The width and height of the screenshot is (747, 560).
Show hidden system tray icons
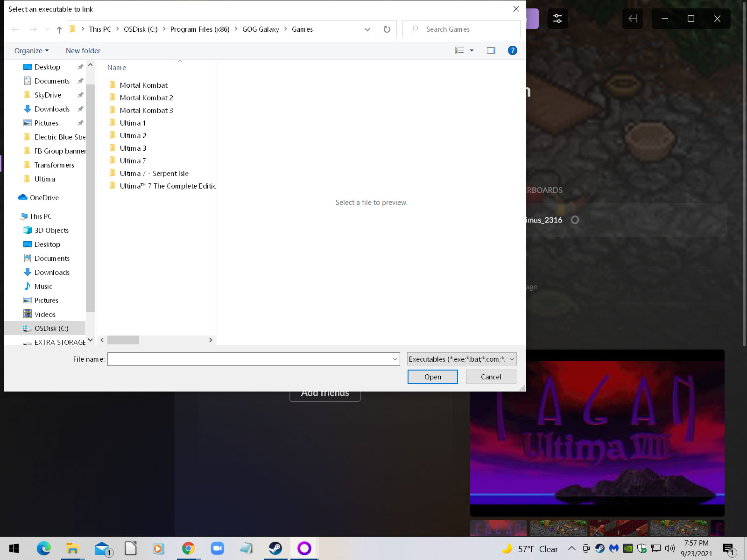coord(571,548)
